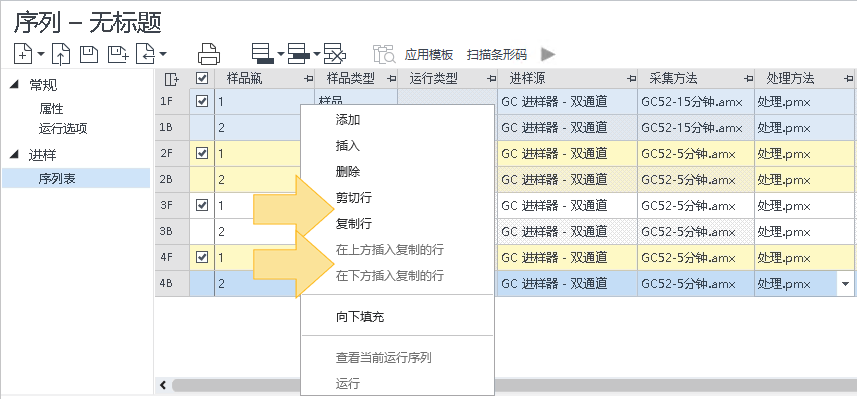Collapse the 进样 tree section

(15, 155)
